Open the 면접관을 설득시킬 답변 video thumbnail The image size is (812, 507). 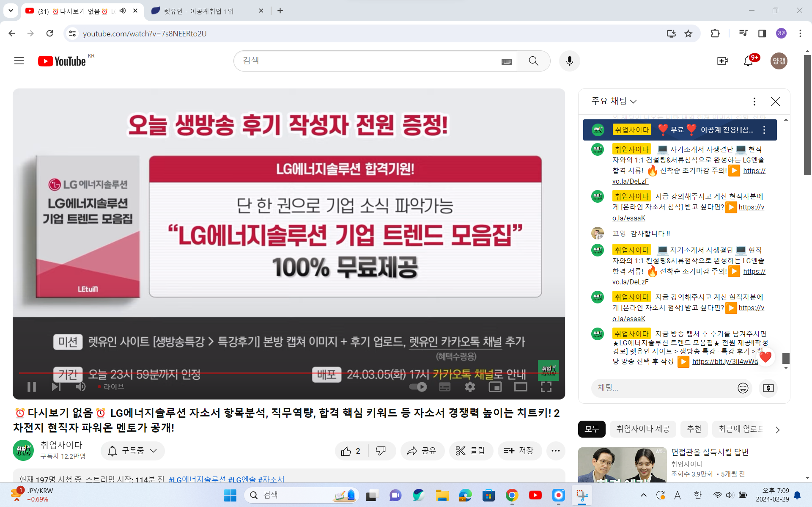(622, 465)
